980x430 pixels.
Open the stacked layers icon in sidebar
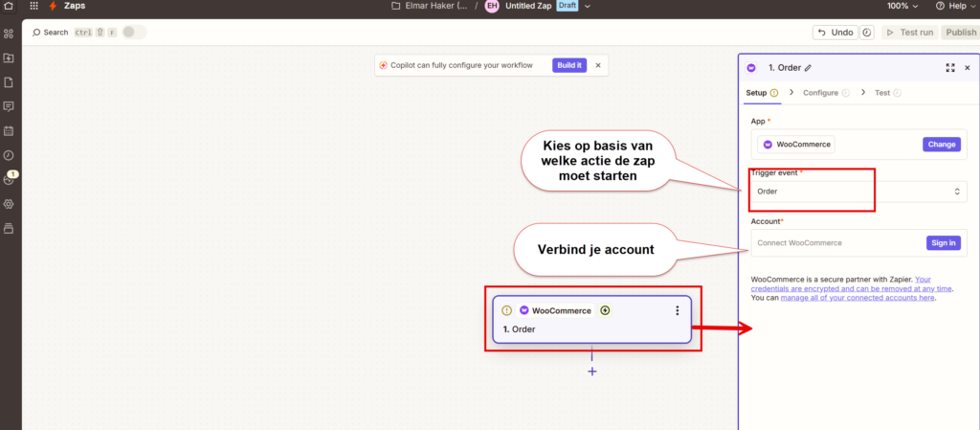8,229
